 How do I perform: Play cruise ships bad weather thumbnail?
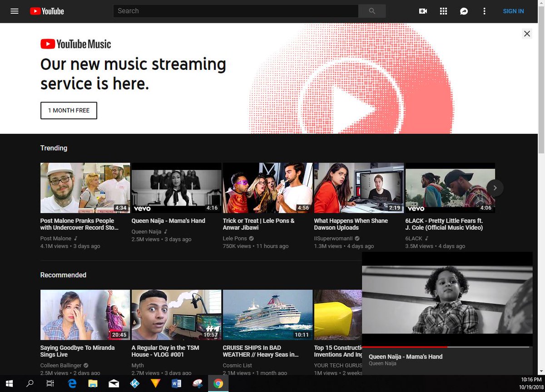268,315
